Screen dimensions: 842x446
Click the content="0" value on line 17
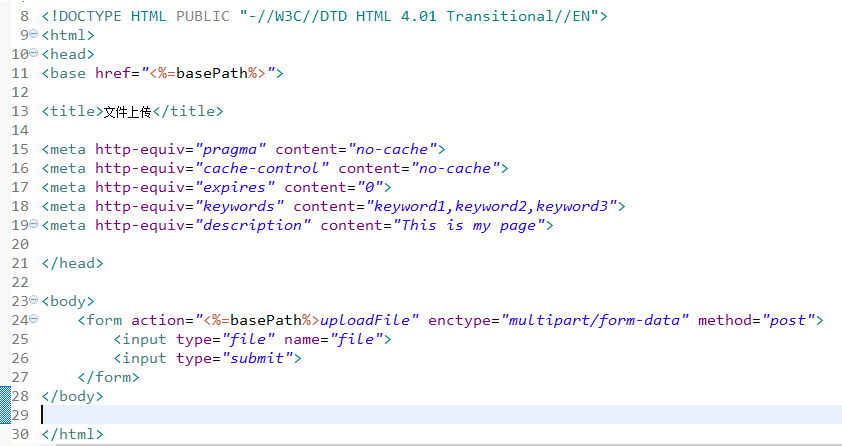(334, 187)
